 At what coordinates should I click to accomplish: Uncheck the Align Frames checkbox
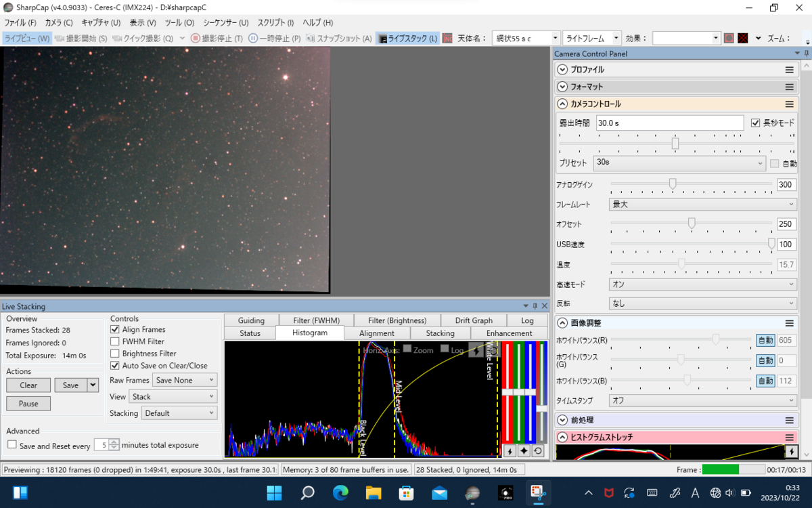point(115,329)
